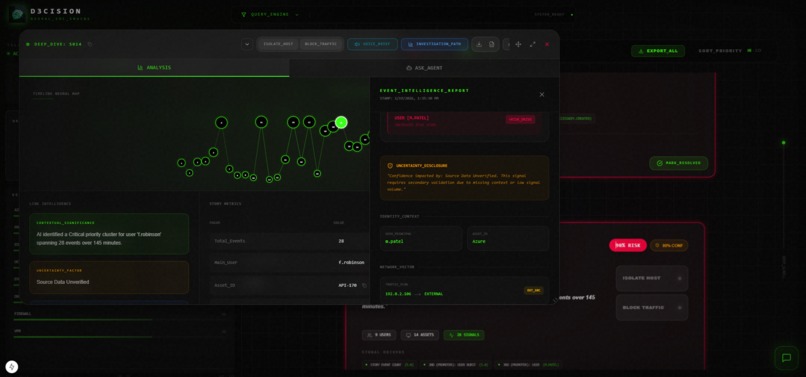Click ISOLATE HOST in the background risk card
This screenshot has height=377, width=806.
point(652,278)
